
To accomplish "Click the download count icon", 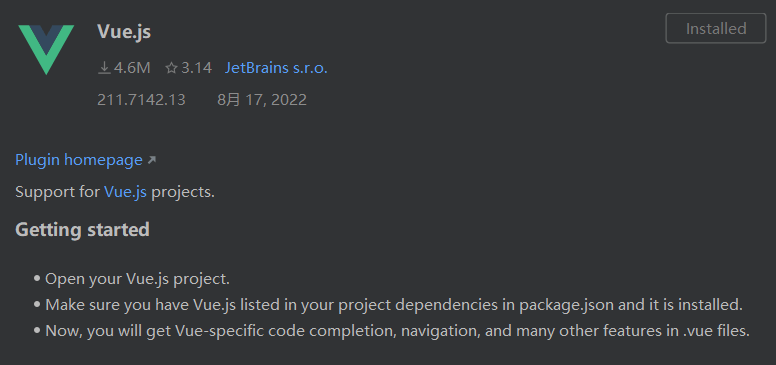I will pyautogui.click(x=104, y=68).
